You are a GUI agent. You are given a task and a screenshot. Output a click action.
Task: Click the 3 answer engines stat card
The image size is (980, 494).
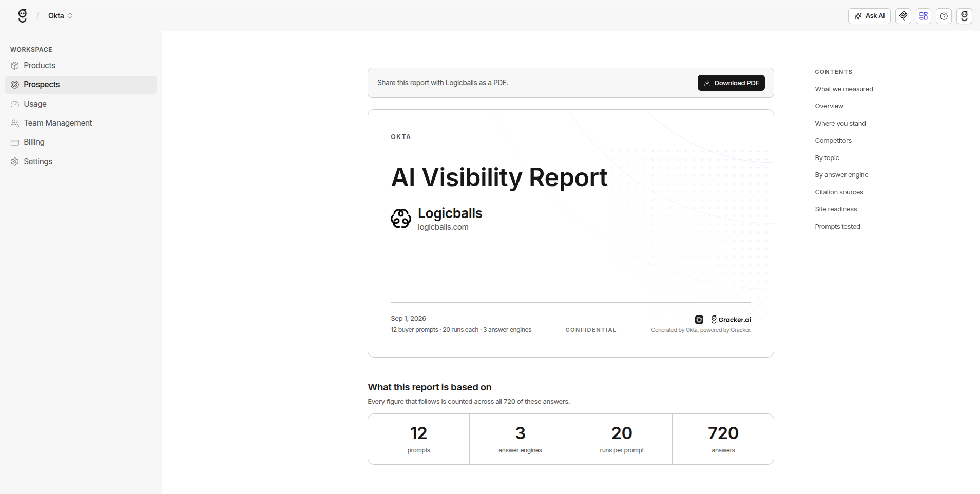520,440
